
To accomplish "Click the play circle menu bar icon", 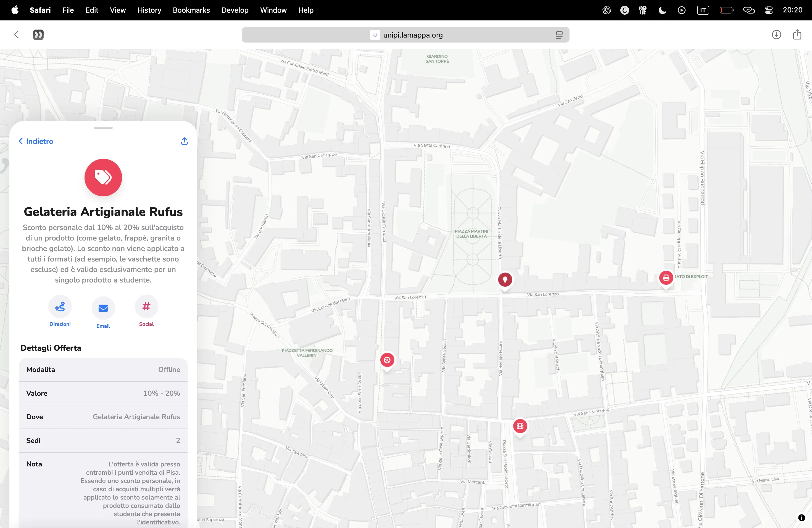I will [x=681, y=10].
